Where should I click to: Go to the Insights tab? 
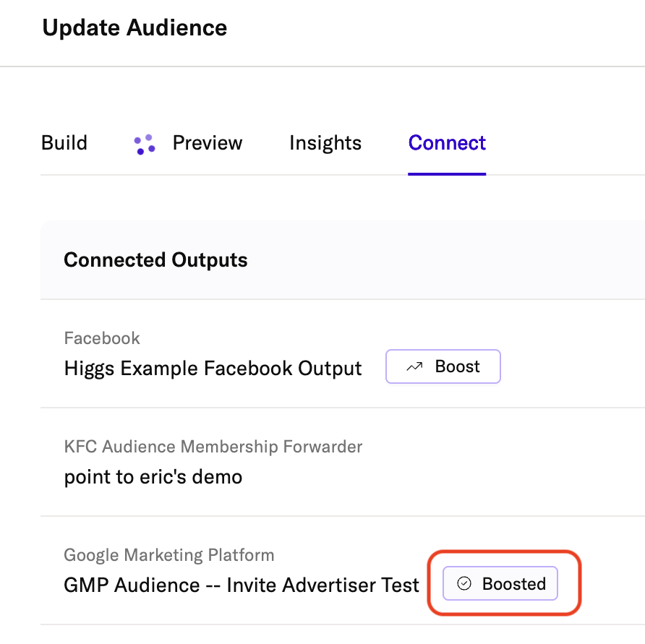pyautogui.click(x=325, y=143)
